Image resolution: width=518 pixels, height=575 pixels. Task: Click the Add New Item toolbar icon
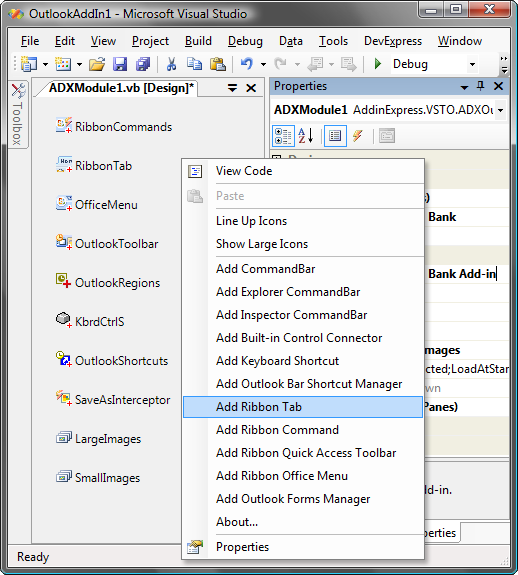[x=63, y=64]
